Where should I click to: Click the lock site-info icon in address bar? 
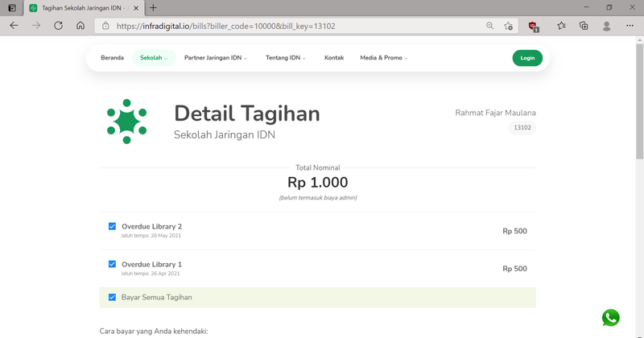[105, 26]
